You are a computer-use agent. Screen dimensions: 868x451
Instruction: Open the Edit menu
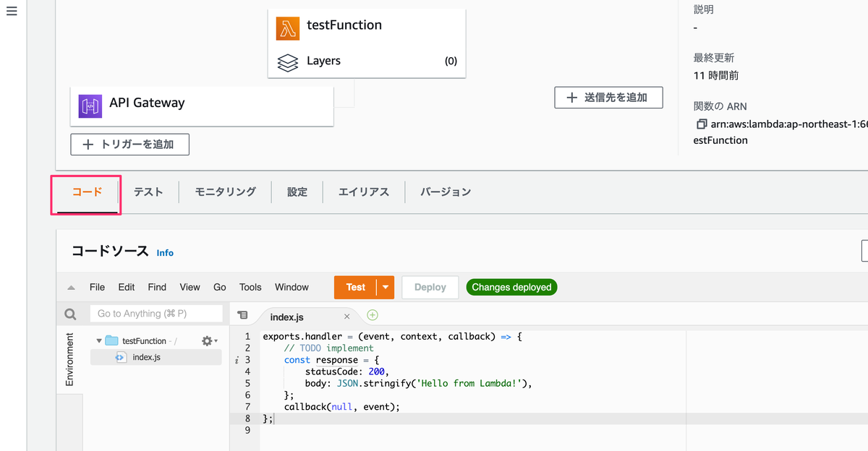point(127,287)
